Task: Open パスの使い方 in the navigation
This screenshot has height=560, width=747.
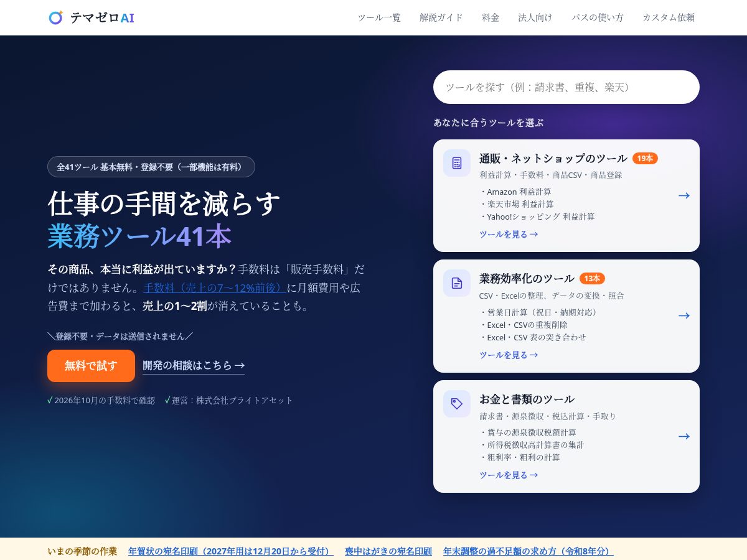Action: coord(598,17)
